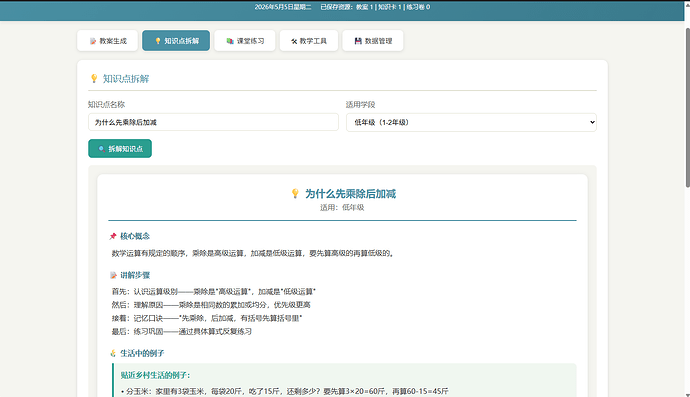The width and height of the screenshot is (690, 397).
Task: Click the step line starting 然后
Action: [x=211, y=305]
